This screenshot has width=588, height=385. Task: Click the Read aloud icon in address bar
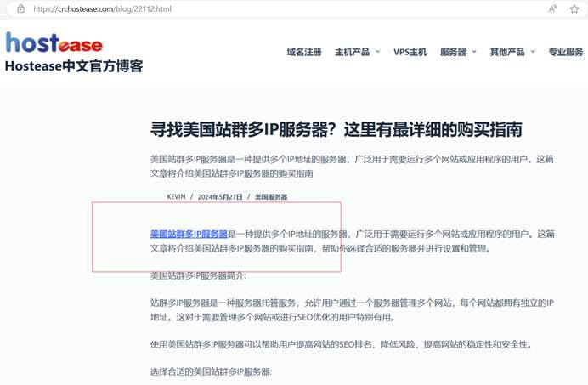(x=553, y=9)
